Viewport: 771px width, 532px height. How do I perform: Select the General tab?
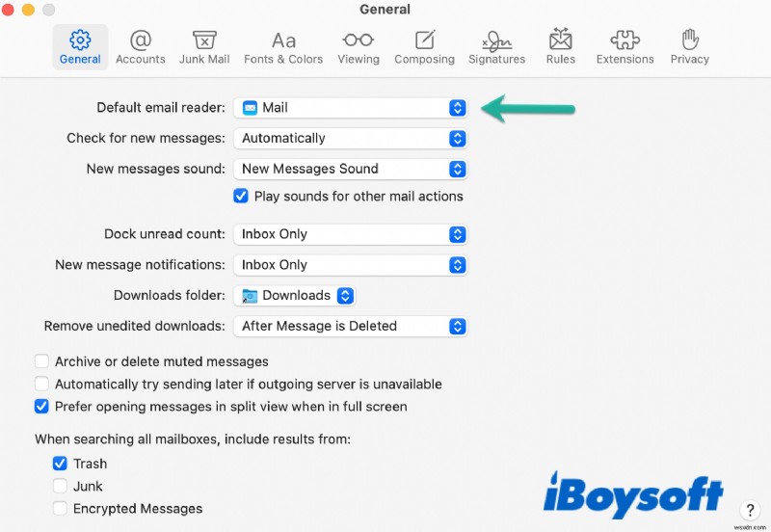[80, 47]
